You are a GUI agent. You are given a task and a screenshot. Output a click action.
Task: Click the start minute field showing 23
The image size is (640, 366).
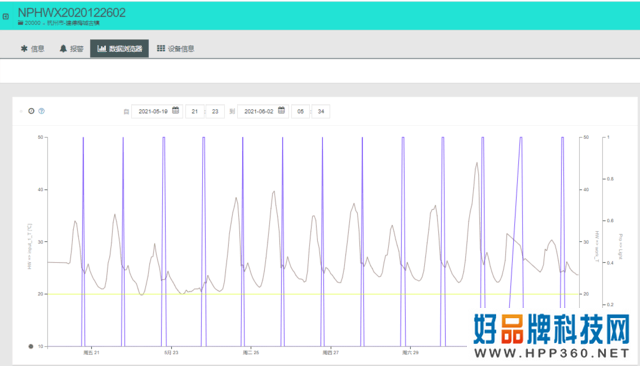pyautogui.click(x=215, y=111)
